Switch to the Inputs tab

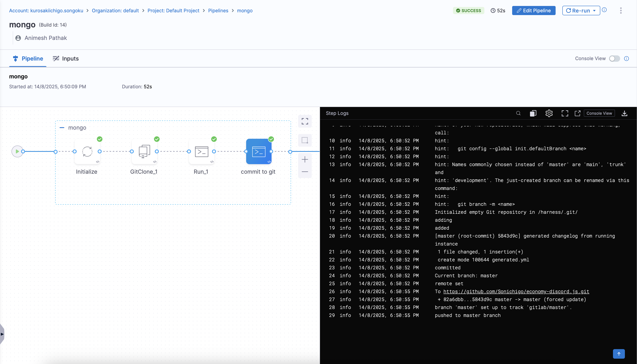click(x=66, y=59)
